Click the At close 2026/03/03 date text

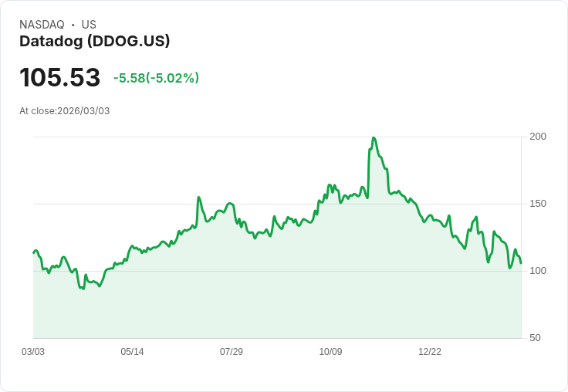[x=65, y=111]
